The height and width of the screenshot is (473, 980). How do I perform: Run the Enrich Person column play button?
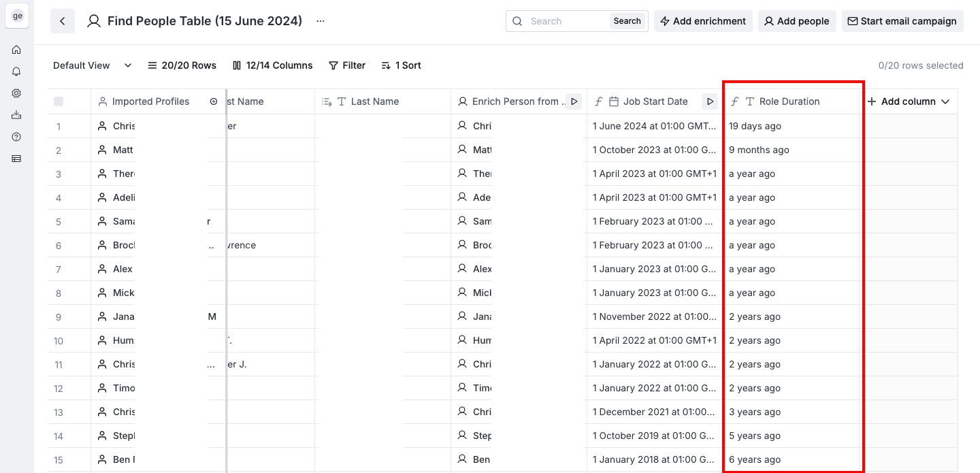(x=574, y=101)
